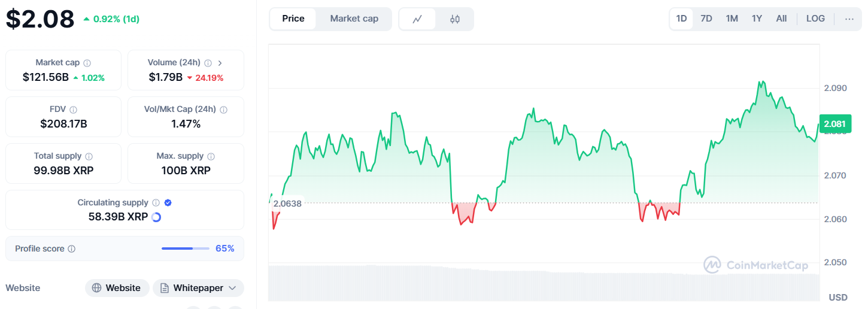
Task: Click Market cap info icon
Action: (x=87, y=63)
